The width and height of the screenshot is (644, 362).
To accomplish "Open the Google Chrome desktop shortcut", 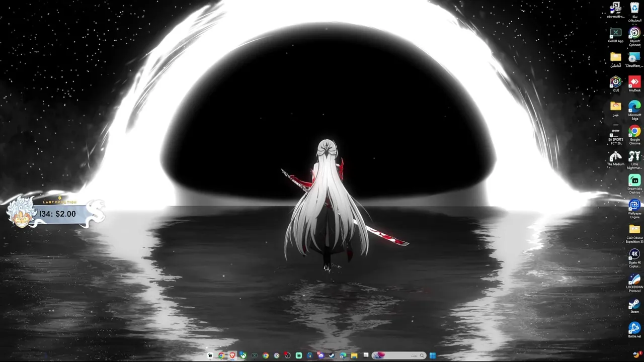I will coord(634,136).
